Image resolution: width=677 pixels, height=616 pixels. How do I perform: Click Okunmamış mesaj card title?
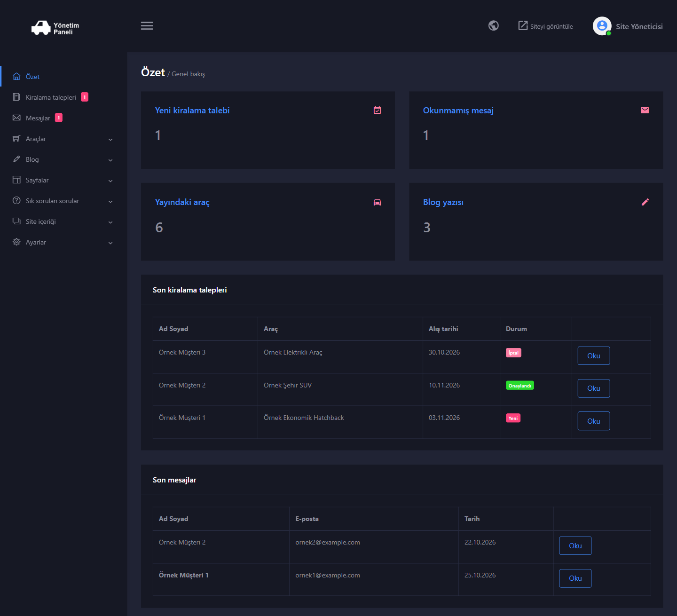click(458, 111)
